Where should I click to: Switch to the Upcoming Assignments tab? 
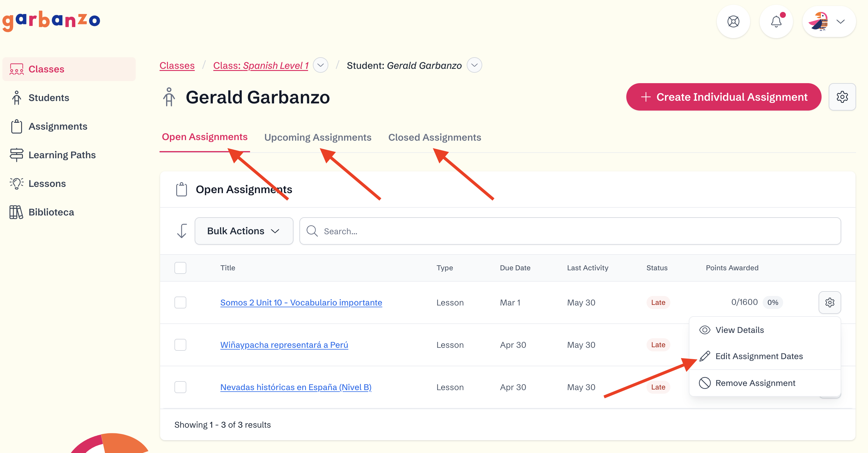click(x=317, y=137)
